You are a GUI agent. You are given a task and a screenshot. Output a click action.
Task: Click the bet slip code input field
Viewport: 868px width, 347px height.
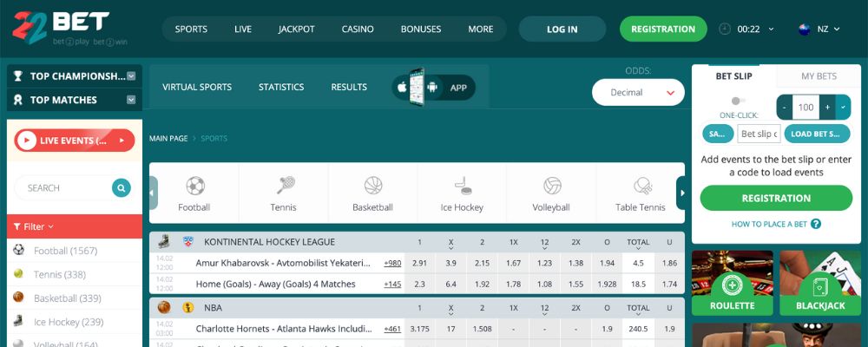click(x=759, y=134)
